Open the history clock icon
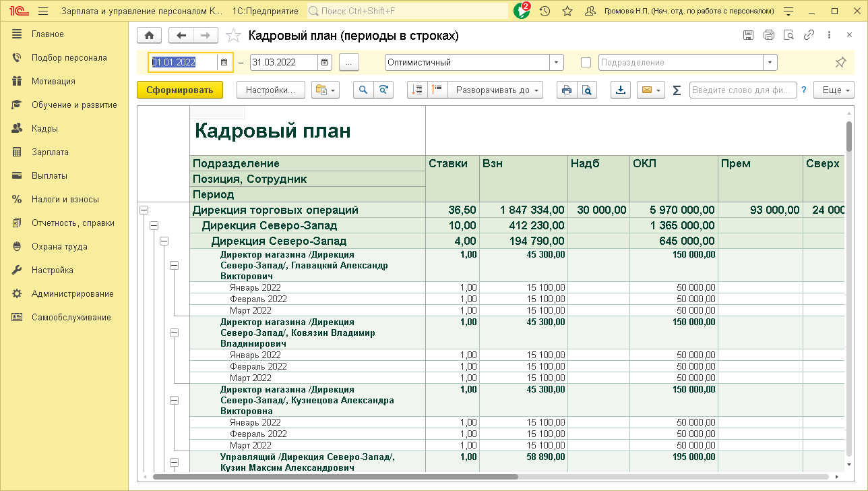868x491 pixels. coord(545,11)
